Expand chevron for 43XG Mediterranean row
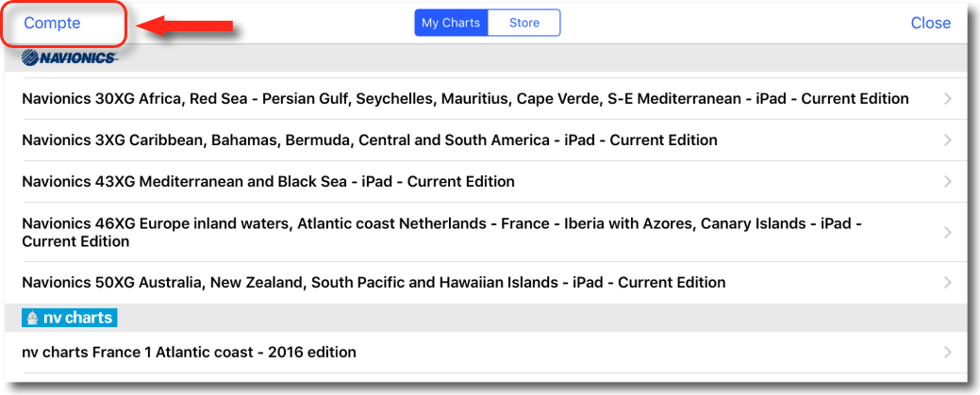 tap(948, 182)
